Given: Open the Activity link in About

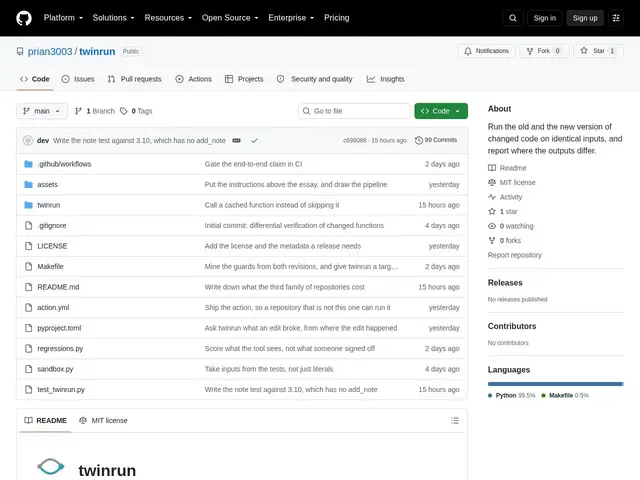Looking at the screenshot, I should tap(505, 197).
